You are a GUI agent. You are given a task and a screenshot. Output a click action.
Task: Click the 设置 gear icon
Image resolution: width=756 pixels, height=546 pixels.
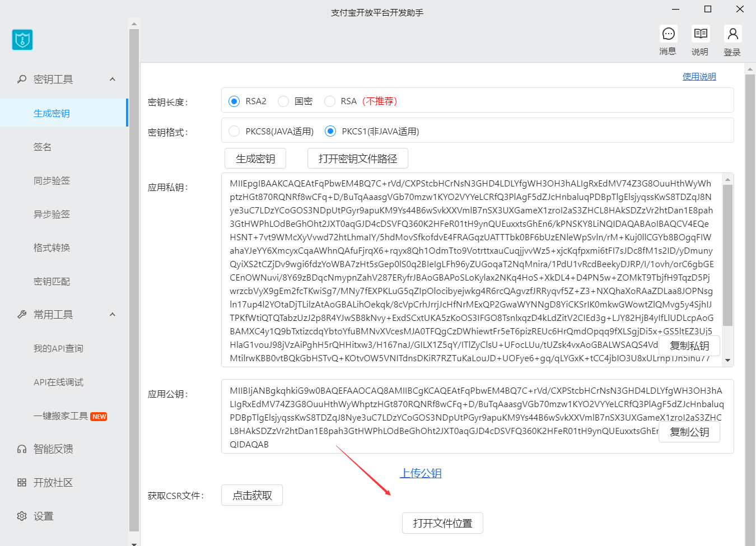[x=22, y=516]
